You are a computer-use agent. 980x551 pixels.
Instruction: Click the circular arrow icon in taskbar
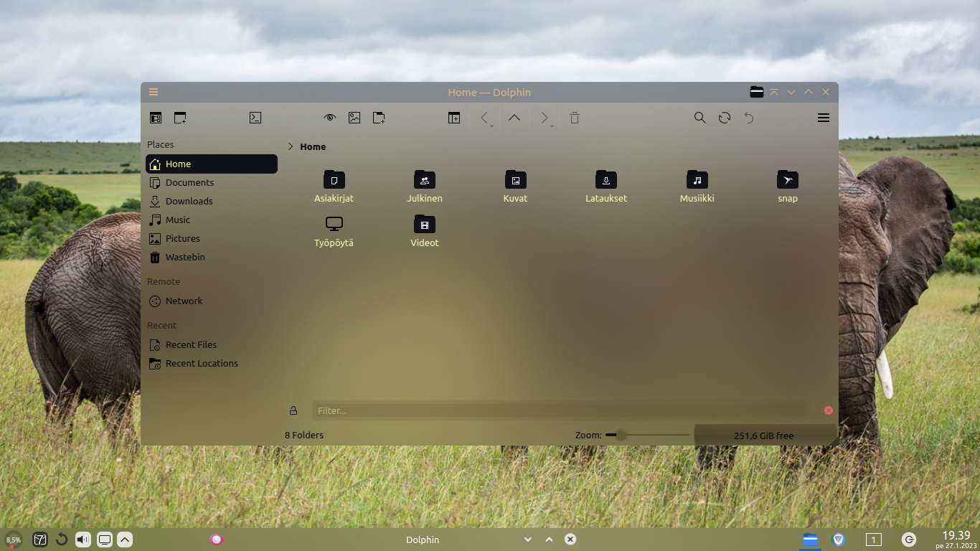[x=62, y=540]
